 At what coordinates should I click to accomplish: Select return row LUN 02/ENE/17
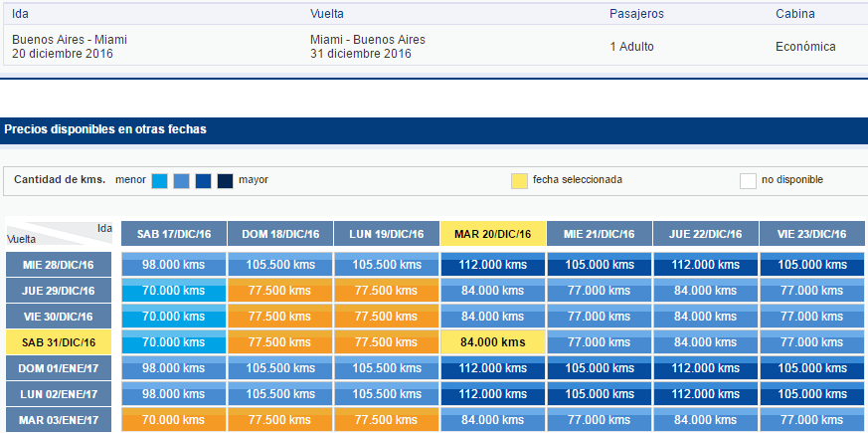tap(59, 394)
